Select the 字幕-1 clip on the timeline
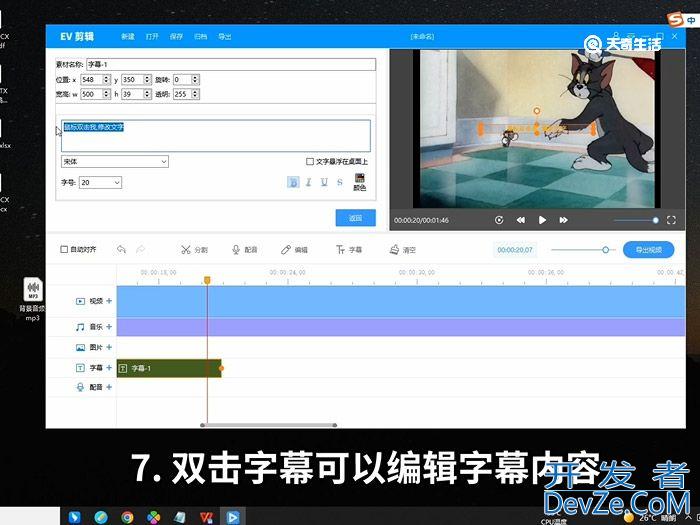 [169, 368]
